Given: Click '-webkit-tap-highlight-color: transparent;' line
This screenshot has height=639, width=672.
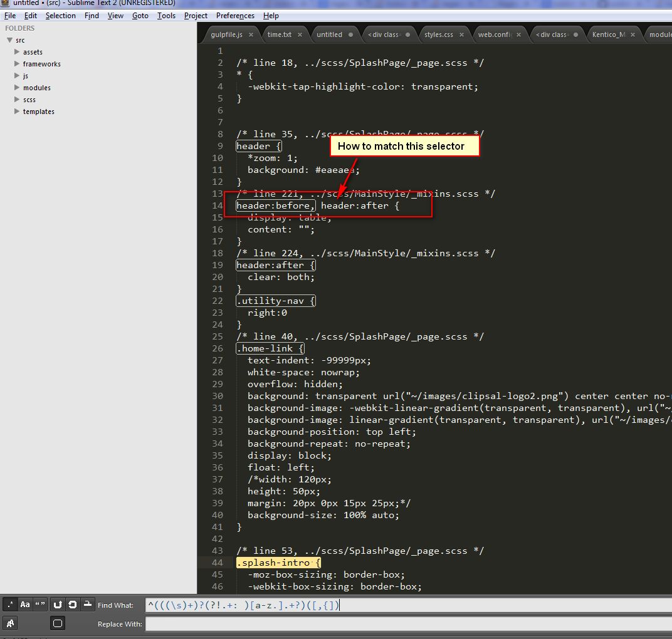Looking at the screenshot, I should click(363, 86).
